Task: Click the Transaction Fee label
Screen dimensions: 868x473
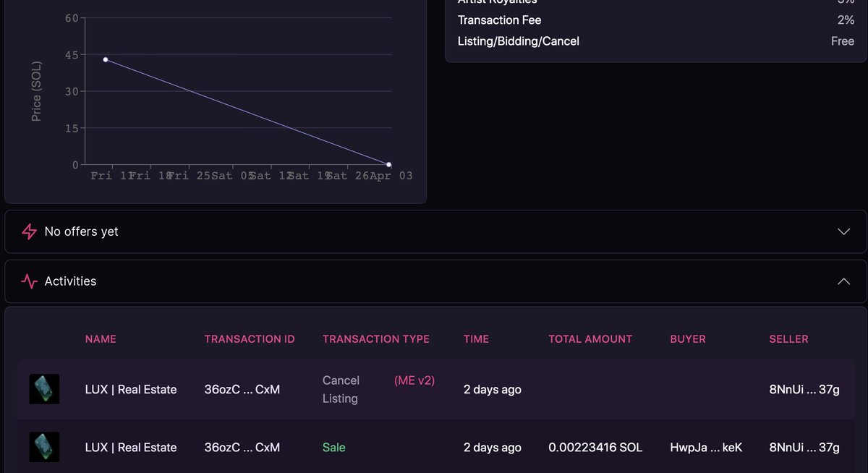Action: [x=500, y=20]
